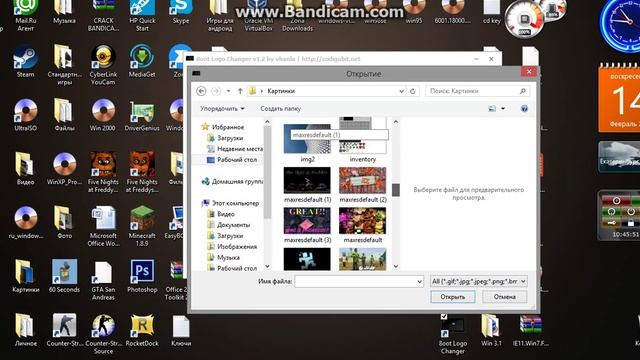Click the Открыть button
This screenshot has width=640, height=360.
pyautogui.click(x=453, y=297)
